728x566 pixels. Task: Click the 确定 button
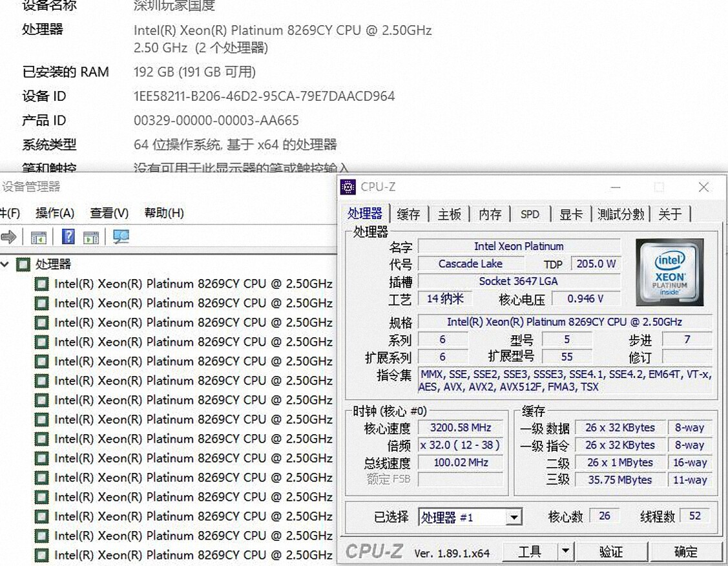tap(686, 552)
